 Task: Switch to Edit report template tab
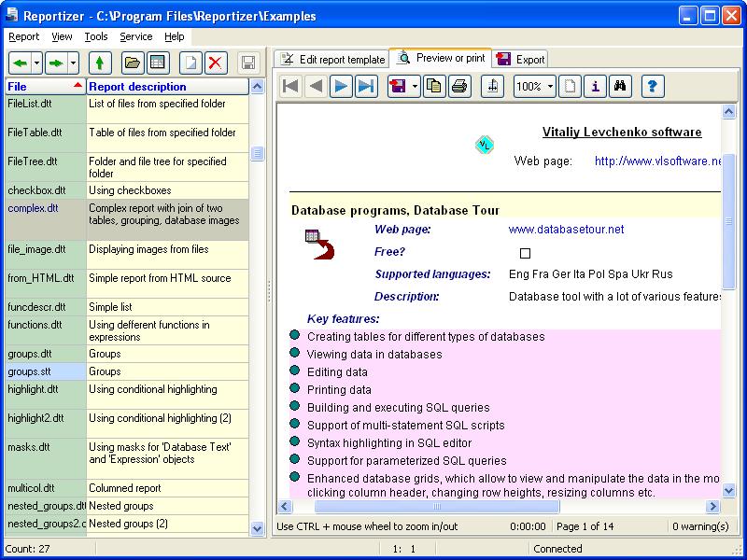[x=332, y=59]
